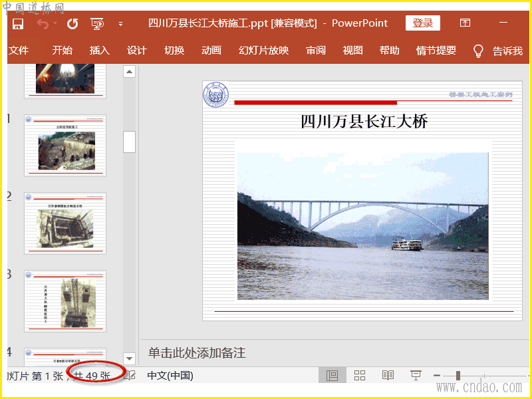Image resolution: width=532 pixels, height=399 pixels.
Task: Open the 幻灯片放映 tab
Action: (x=263, y=51)
